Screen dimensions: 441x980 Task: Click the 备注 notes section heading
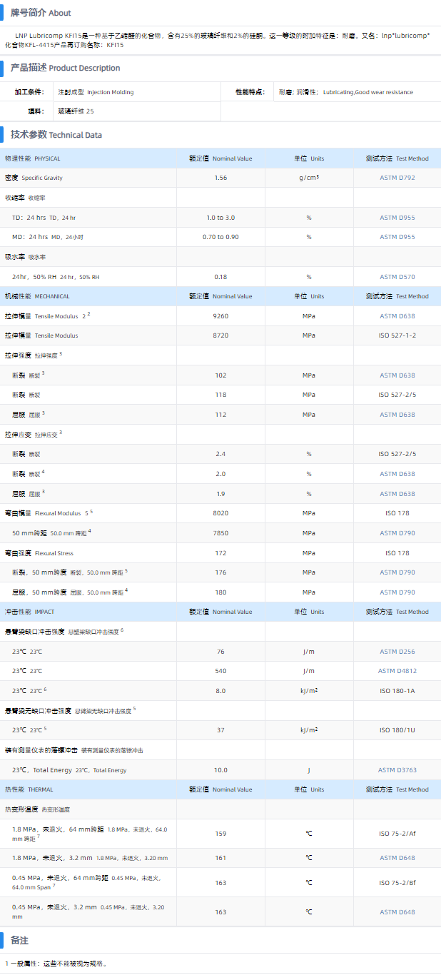tap(20, 940)
